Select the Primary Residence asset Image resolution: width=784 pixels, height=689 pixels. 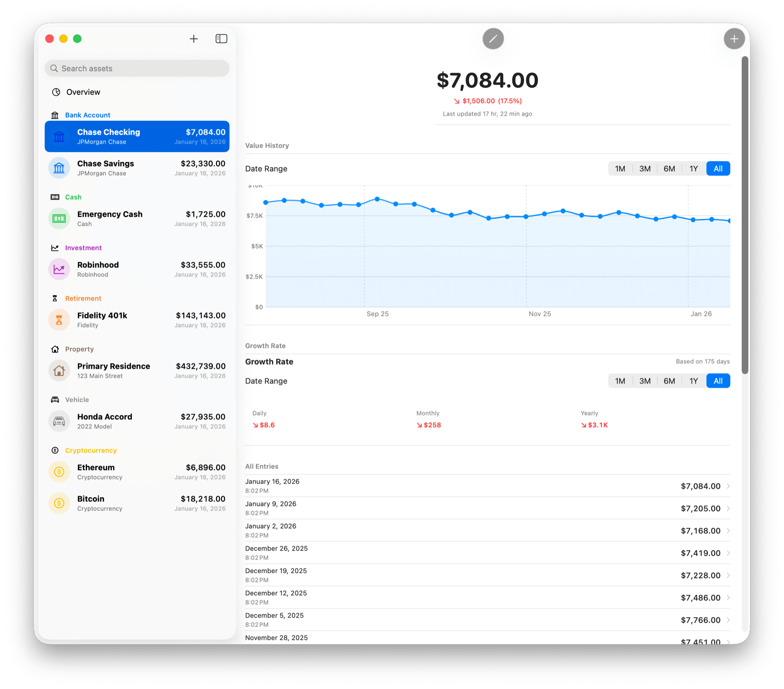137,370
